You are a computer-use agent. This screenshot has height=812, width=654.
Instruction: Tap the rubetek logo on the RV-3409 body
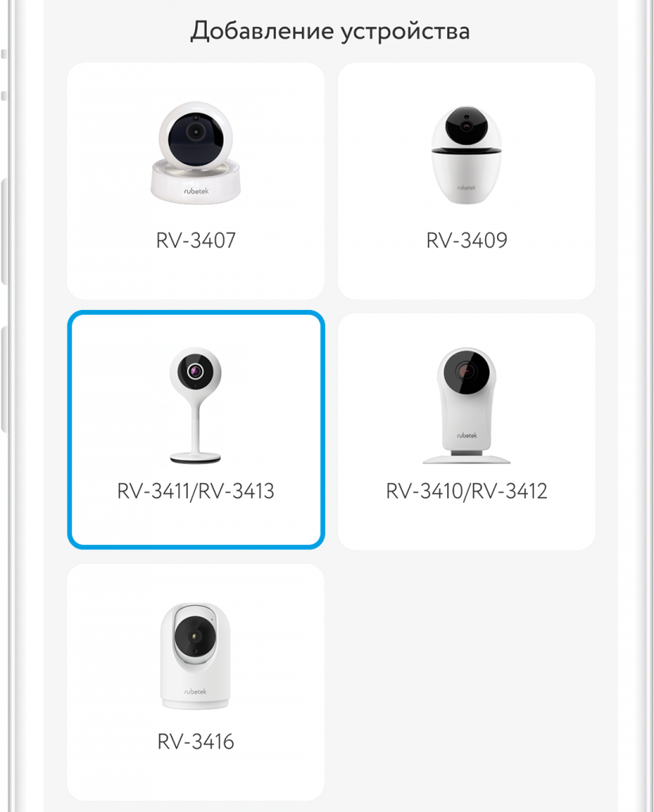466,187
